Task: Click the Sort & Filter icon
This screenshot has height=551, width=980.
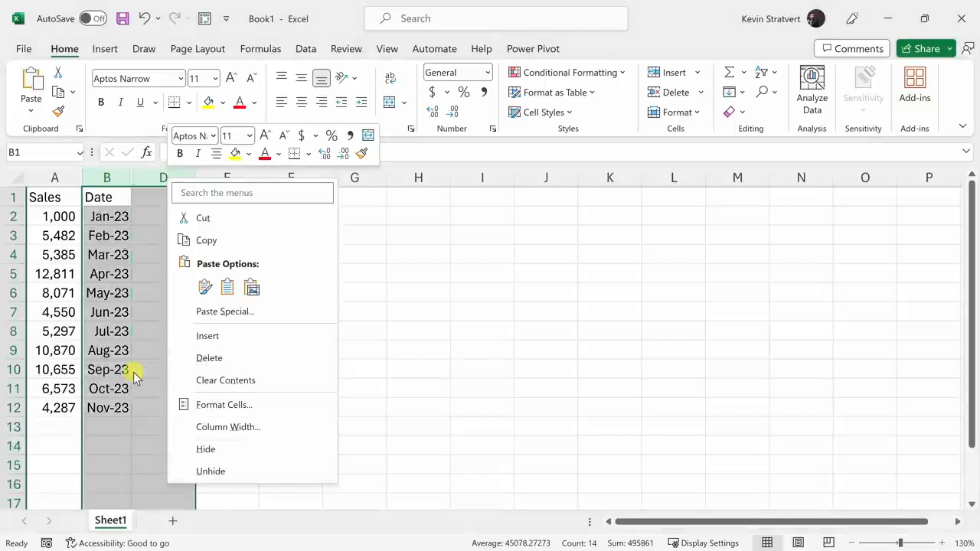Action: click(x=761, y=72)
